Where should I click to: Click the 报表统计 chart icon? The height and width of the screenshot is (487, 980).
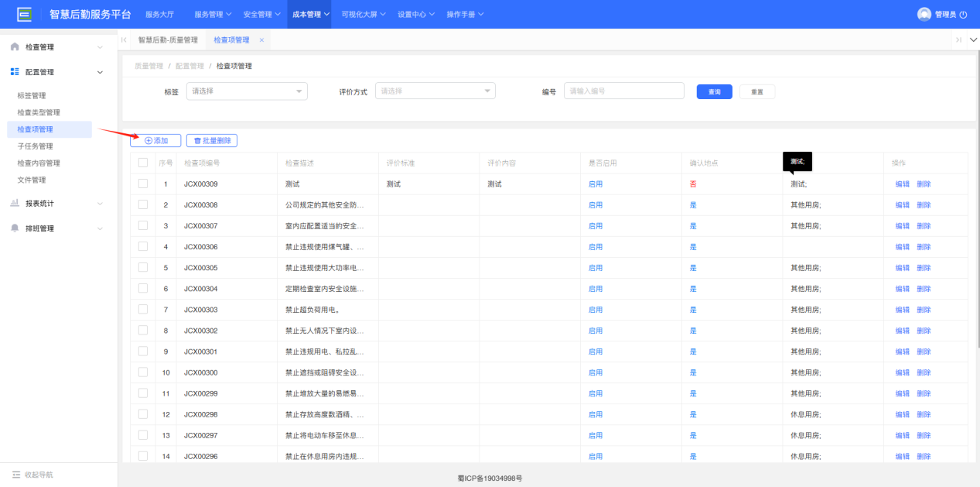(x=15, y=203)
